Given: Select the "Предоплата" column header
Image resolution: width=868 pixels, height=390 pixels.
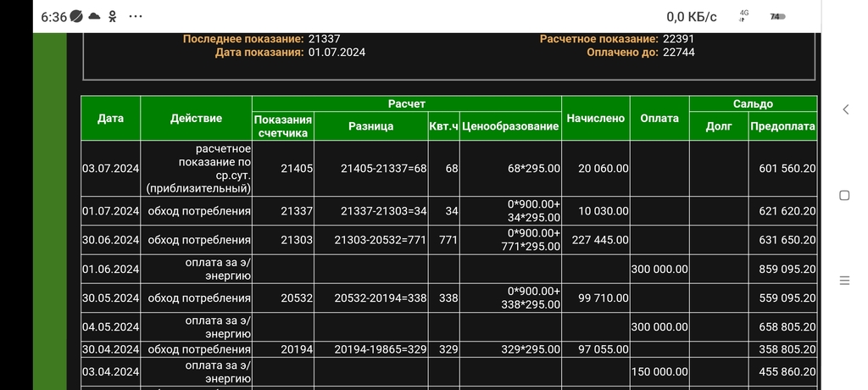Looking at the screenshot, I should (x=782, y=126).
